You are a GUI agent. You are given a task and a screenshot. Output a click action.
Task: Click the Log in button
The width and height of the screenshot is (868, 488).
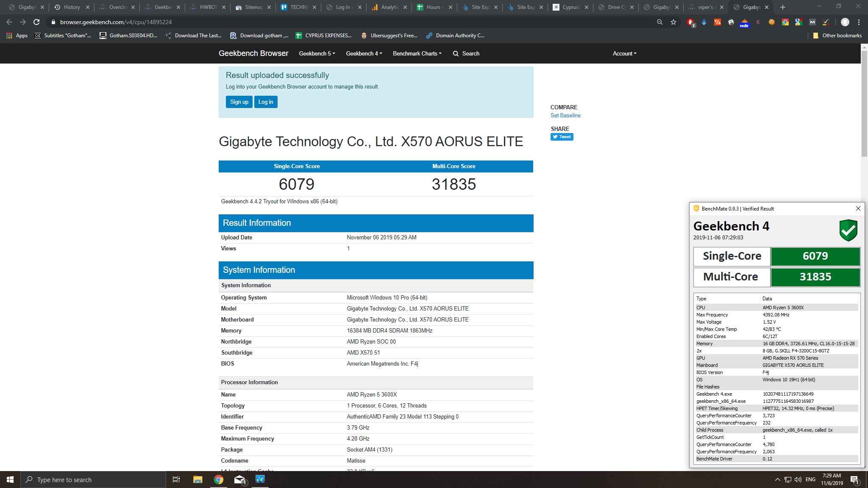[266, 102]
